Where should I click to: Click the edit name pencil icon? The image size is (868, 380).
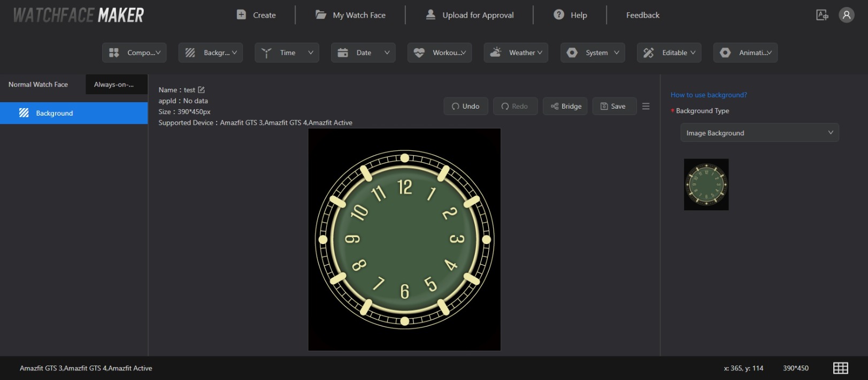click(201, 90)
